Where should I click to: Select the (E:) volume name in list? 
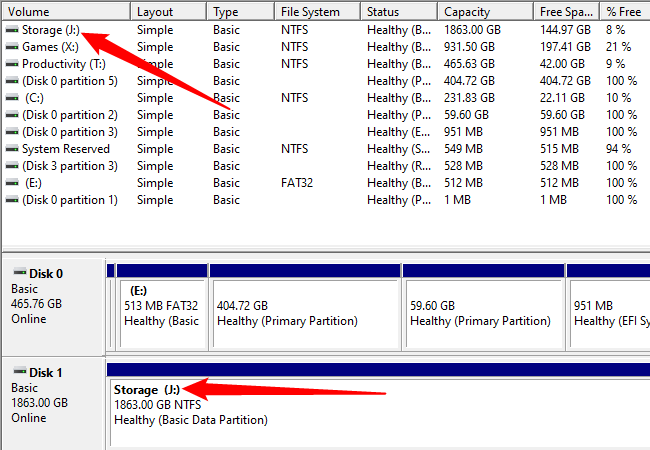[x=33, y=183]
